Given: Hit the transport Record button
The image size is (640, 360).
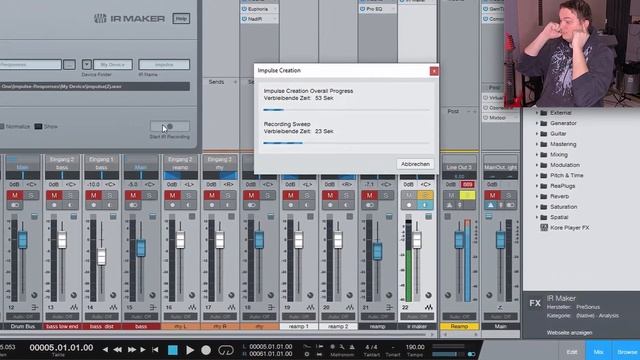Looking at the screenshot, I should point(206,350).
